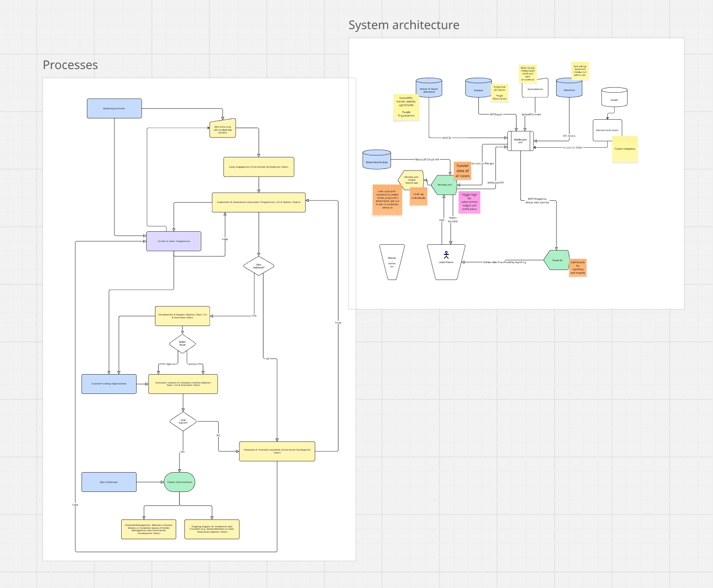Select the Stardust database cylinder
713x588 pixels.
pyautogui.click(x=478, y=88)
